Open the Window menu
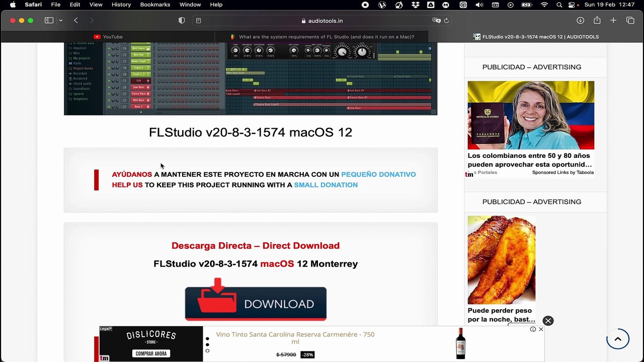The width and height of the screenshot is (644, 362). coord(190,5)
